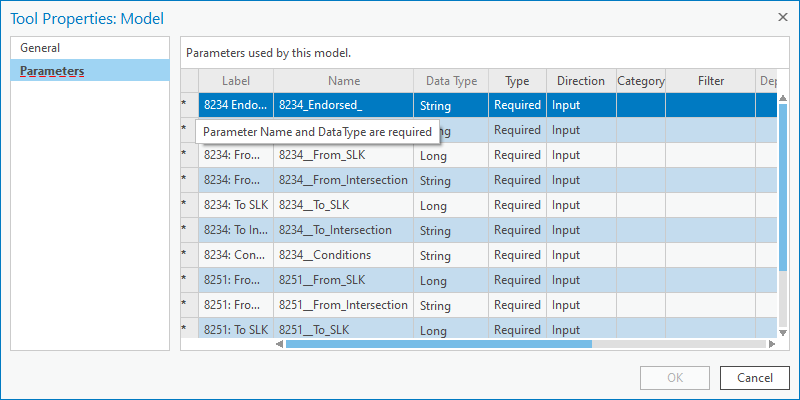Close the Tool Properties dialog
The height and width of the screenshot is (400, 800).
click(781, 18)
